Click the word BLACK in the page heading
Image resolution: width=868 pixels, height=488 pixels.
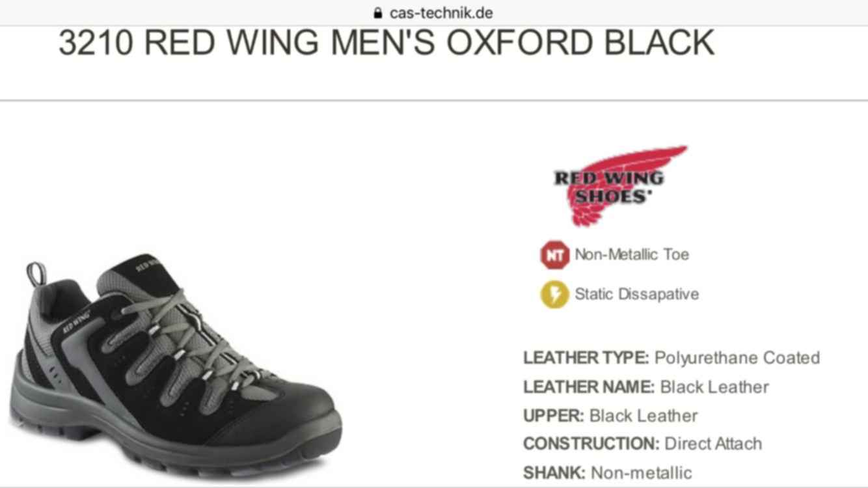pyautogui.click(x=659, y=42)
